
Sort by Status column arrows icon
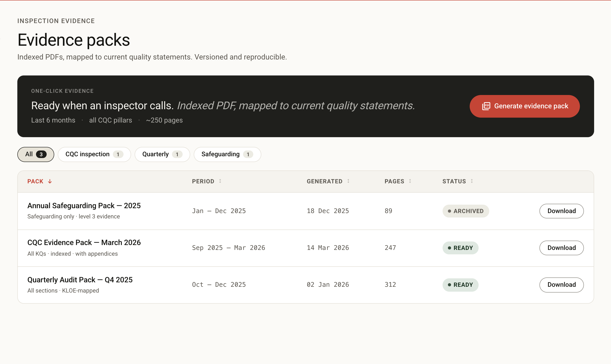click(x=472, y=181)
